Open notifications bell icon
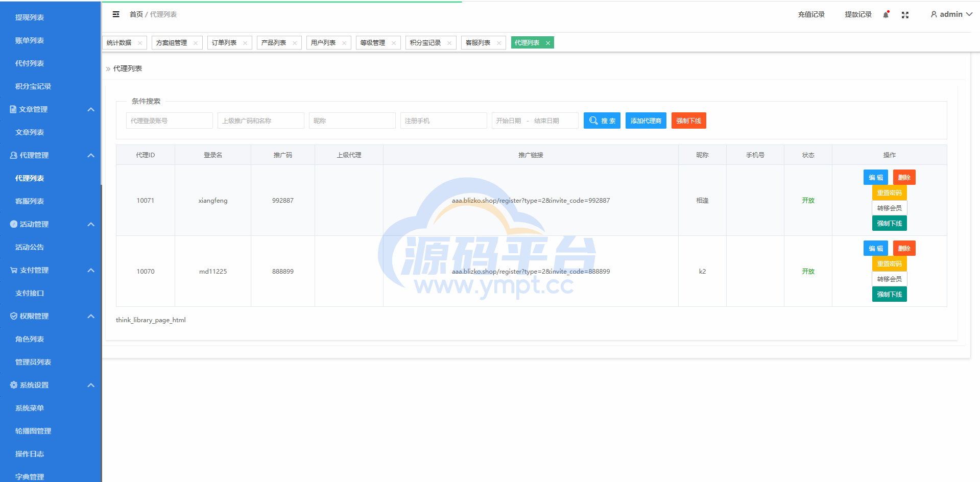This screenshot has height=482, width=980. point(886,15)
